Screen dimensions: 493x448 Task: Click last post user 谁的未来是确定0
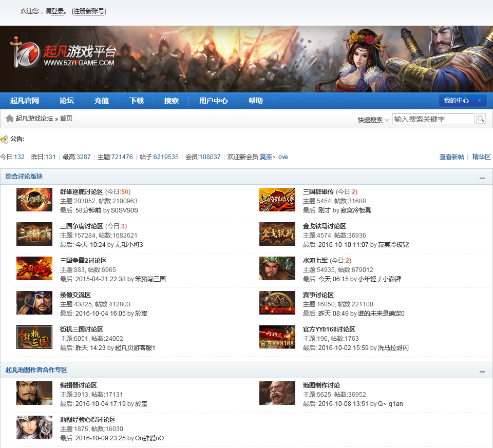tap(382, 314)
